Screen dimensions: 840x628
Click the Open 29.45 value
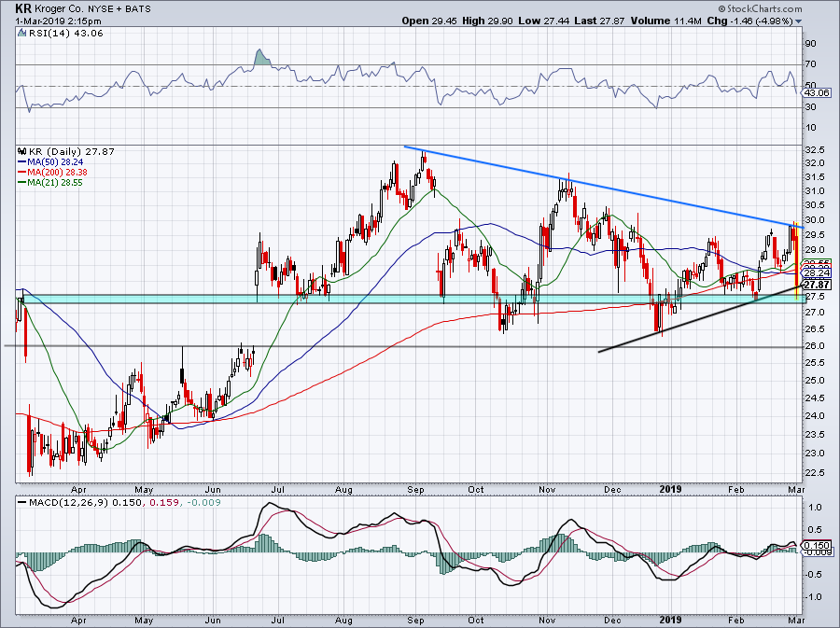tap(428, 21)
